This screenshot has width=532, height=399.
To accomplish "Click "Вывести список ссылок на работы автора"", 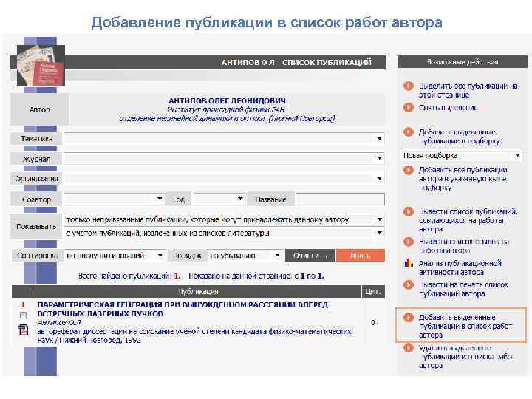I will (464, 246).
